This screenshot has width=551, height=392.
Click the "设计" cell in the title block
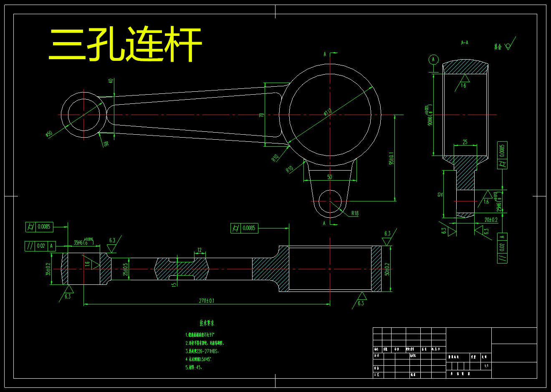pyautogui.click(x=376, y=355)
